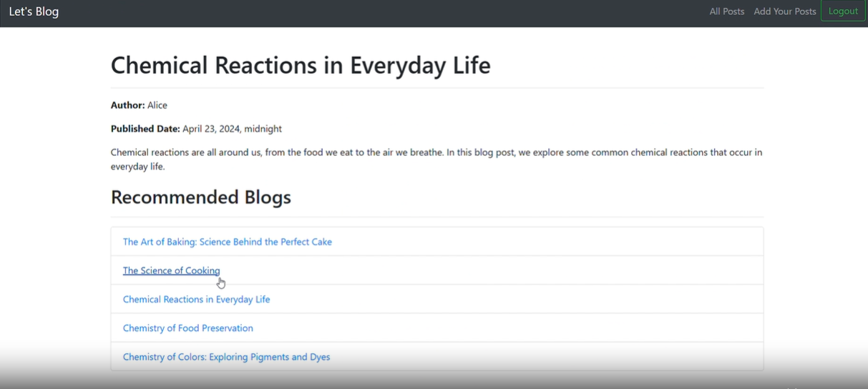Open the All Posts page
Screen dimensions: 868x389
tap(726, 11)
